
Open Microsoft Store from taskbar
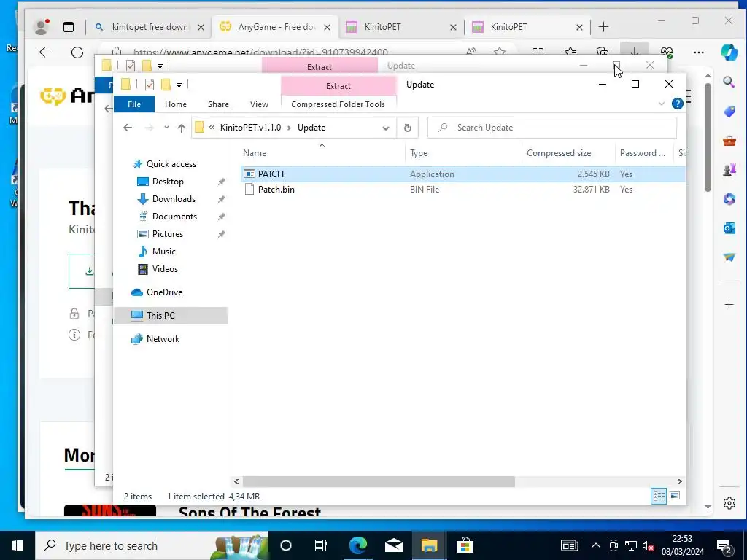tap(465, 545)
